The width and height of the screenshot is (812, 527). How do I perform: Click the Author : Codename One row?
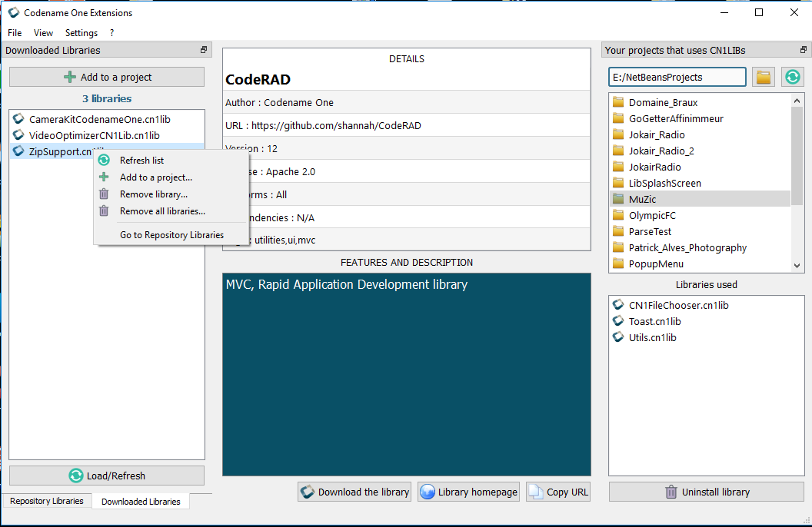coord(407,102)
